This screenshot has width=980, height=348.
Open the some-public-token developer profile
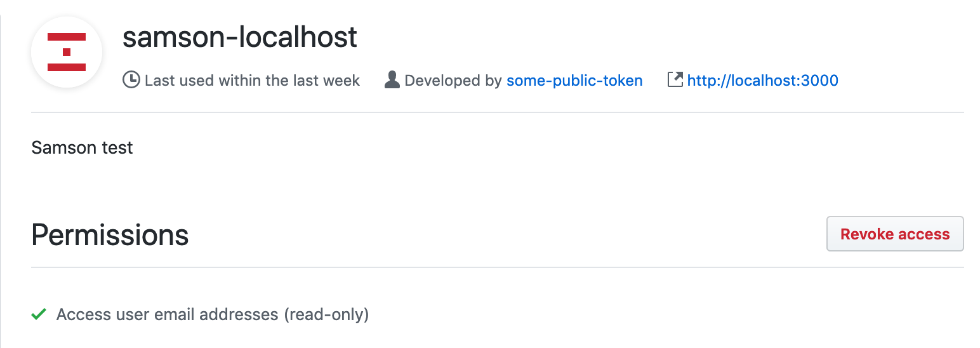point(574,81)
